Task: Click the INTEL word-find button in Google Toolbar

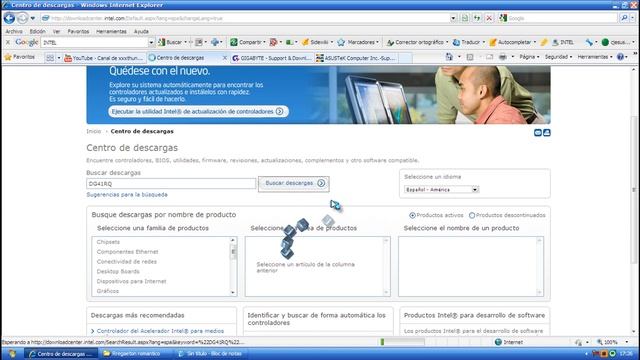Action: (563, 42)
